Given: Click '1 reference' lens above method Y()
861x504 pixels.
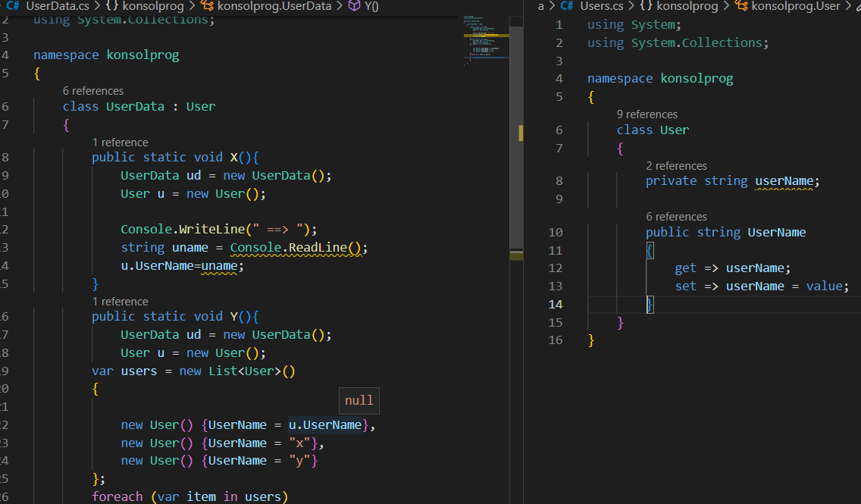Looking at the screenshot, I should click(x=121, y=302).
